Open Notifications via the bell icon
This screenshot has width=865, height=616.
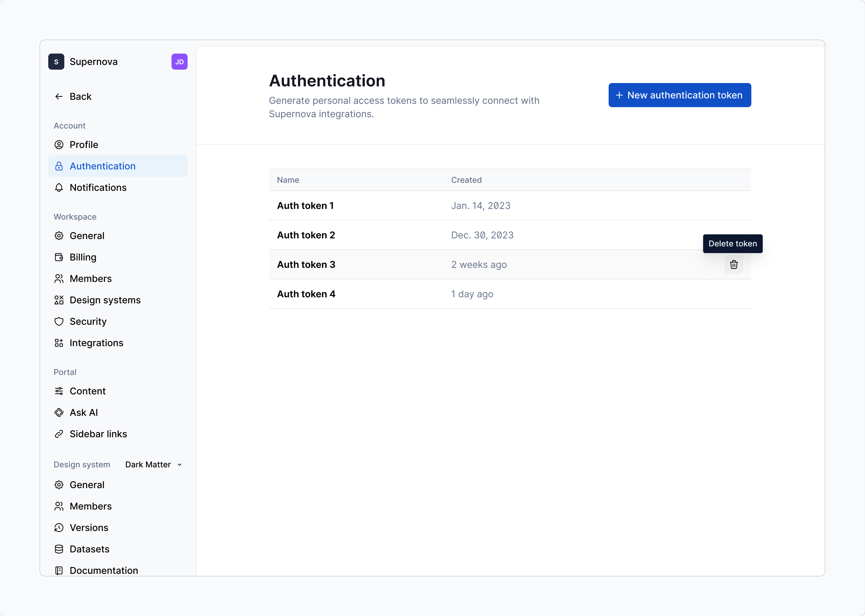click(59, 187)
